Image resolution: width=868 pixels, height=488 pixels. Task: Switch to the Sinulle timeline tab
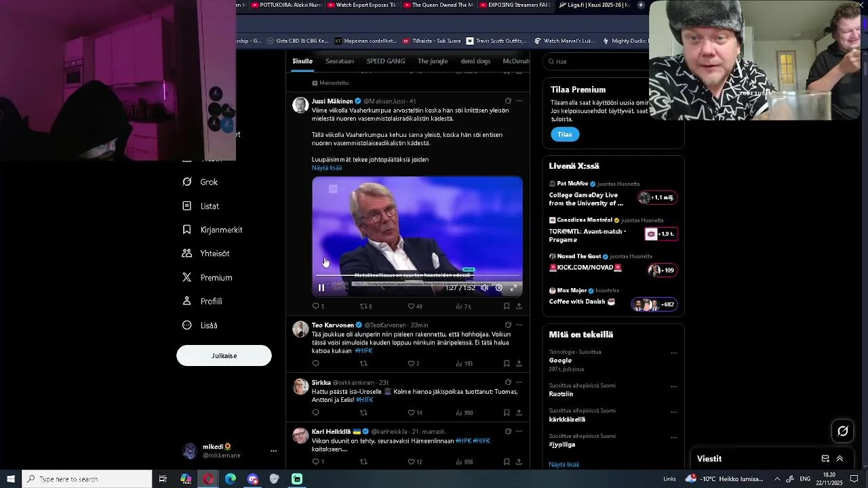302,61
